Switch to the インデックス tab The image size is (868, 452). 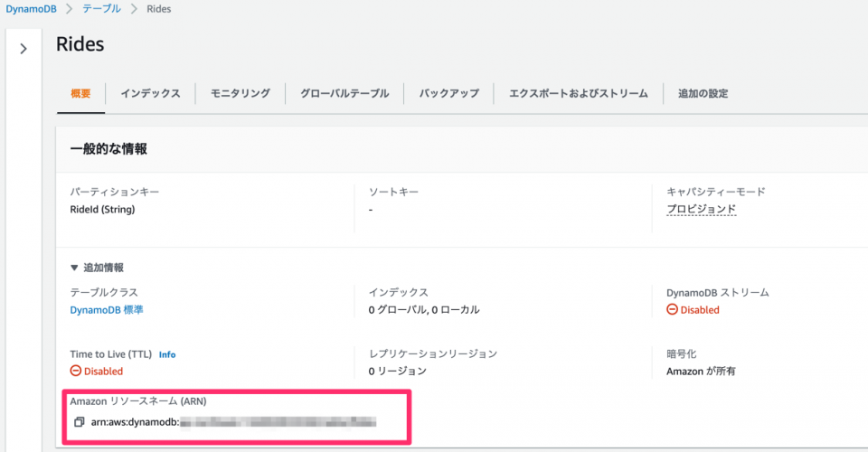click(x=150, y=93)
